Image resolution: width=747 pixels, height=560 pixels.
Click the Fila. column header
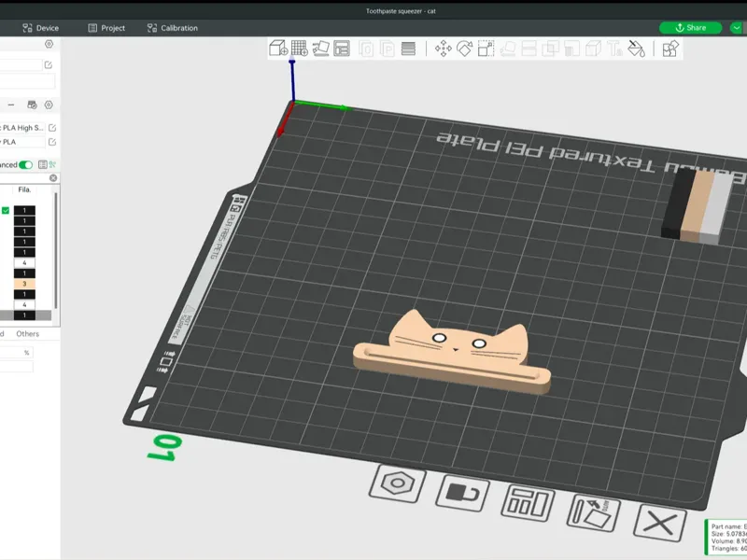click(x=24, y=189)
